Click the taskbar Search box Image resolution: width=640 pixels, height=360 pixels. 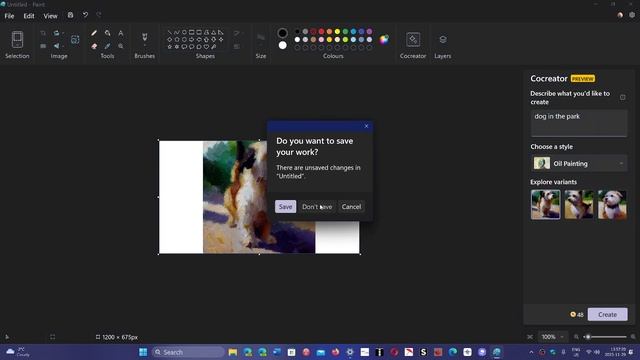click(188, 352)
